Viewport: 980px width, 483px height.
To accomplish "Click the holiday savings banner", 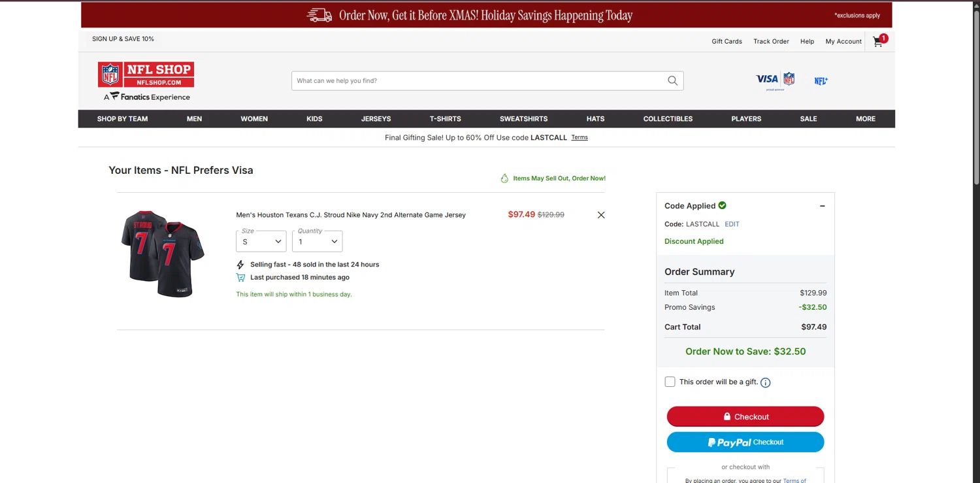I will point(486,15).
